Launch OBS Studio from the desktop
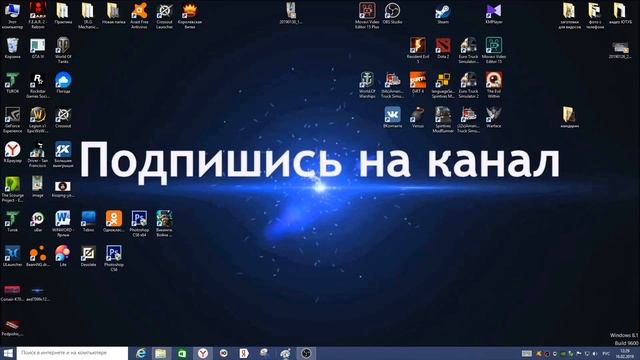Image resolution: width=640 pixels, height=360 pixels. pos(392,13)
